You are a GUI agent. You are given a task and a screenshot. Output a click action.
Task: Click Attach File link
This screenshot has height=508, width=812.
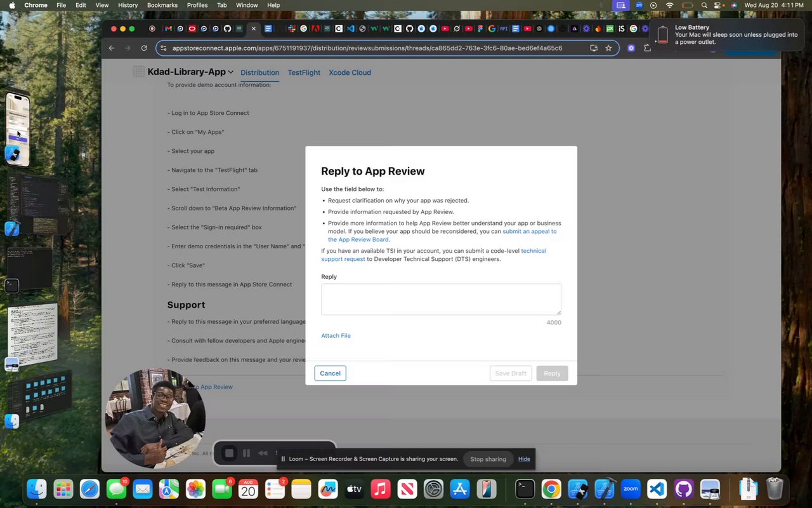coord(336,335)
